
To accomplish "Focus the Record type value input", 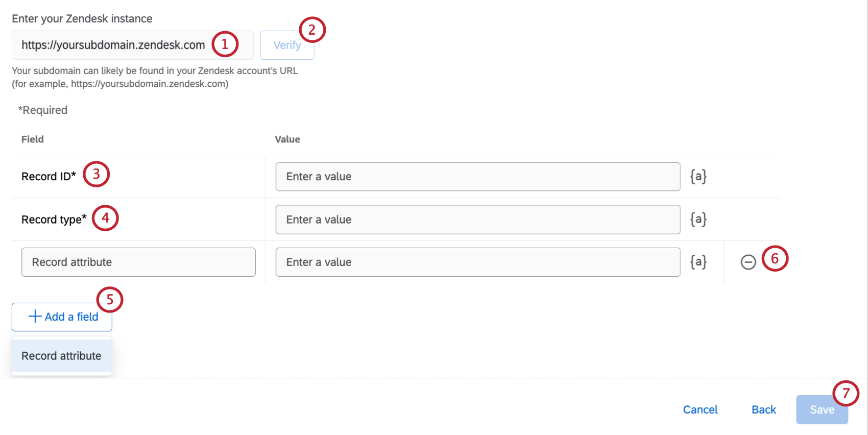I will point(477,220).
